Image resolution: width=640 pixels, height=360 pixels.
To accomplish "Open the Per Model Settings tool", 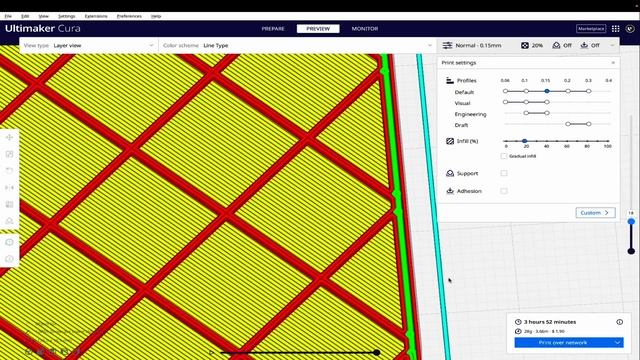I will click(x=9, y=204).
